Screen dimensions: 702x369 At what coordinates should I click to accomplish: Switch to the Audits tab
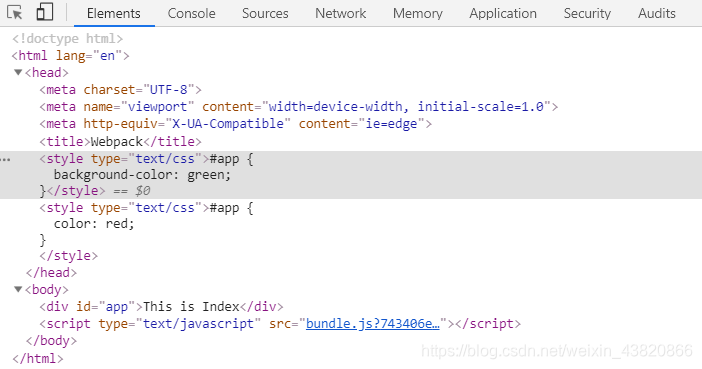(657, 13)
